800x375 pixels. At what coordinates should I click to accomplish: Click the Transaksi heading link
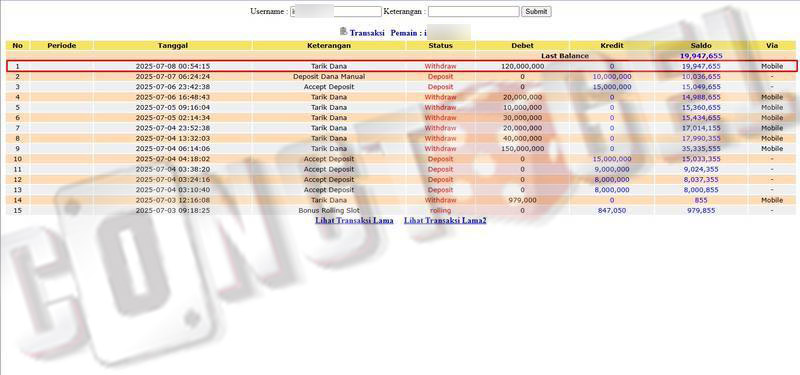coord(368,33)
